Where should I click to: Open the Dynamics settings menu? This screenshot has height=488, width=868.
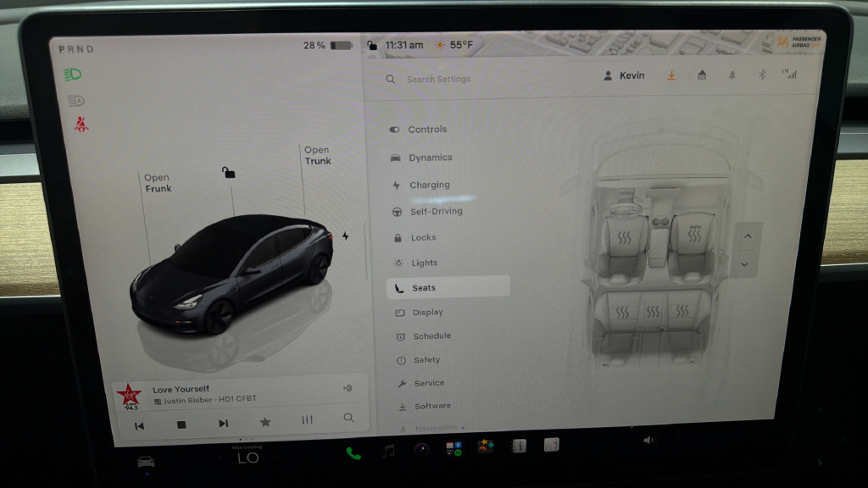421,158
